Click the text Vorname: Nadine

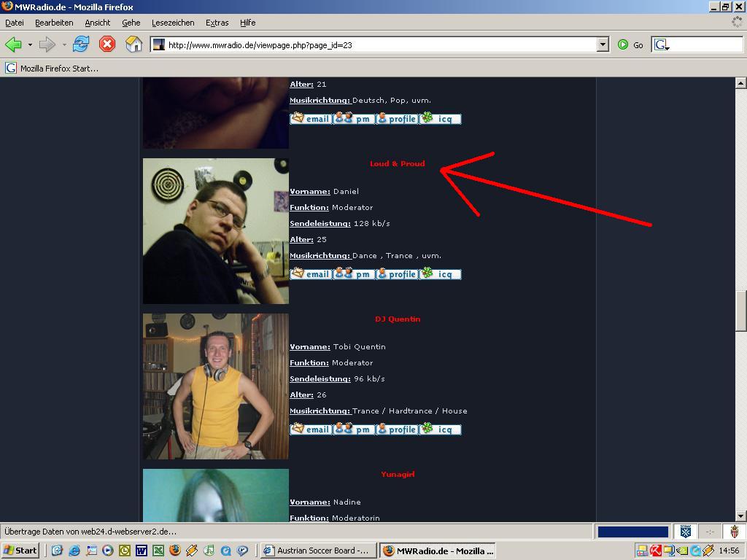click(325, 502)
